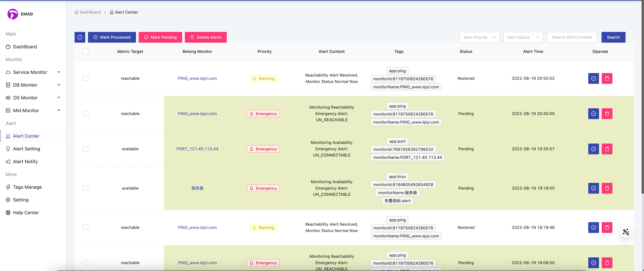The width and height of the screenshot is (644, 271).
Task: Click the Alert Notify megaphone icon
Action: point(8,162)
